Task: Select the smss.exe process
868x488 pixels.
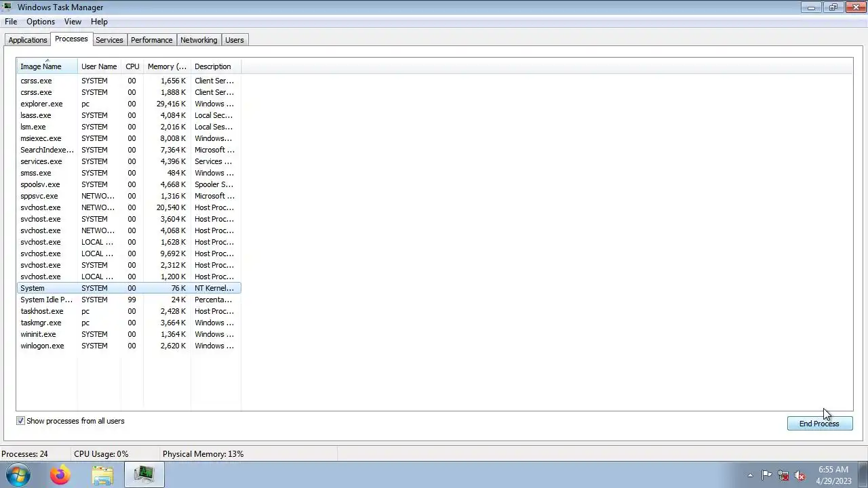Action: 129,173
